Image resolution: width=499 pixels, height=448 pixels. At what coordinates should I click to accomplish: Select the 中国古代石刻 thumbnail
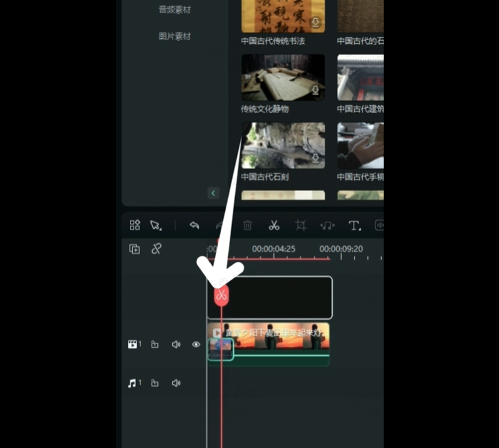click(x=283, y=145)
